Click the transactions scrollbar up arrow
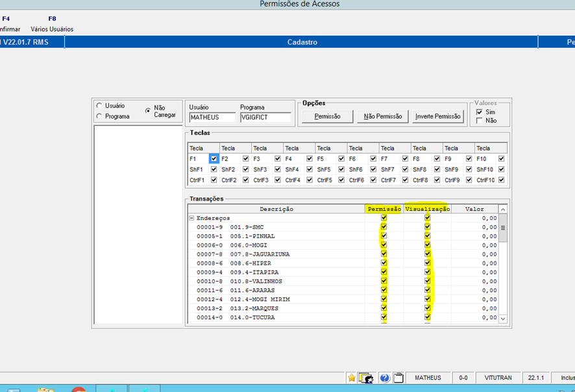 (x=503, y=210)
